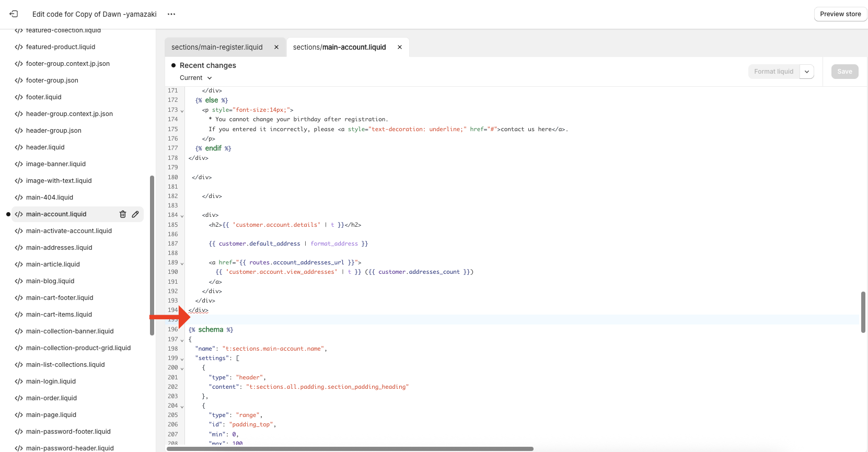Click the exit editor back icon
Viewport: 868px width, 452px height.
pos(14,14)
